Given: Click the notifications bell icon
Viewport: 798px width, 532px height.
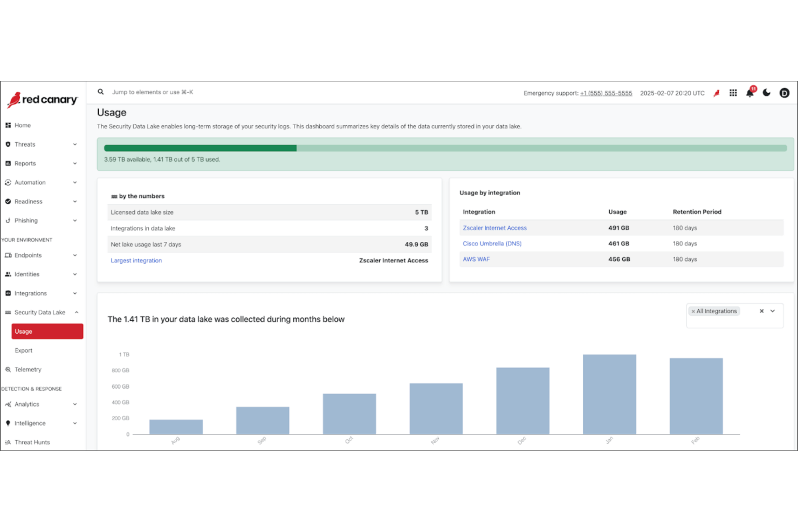Looking at the screenshot, I should 749,93.
